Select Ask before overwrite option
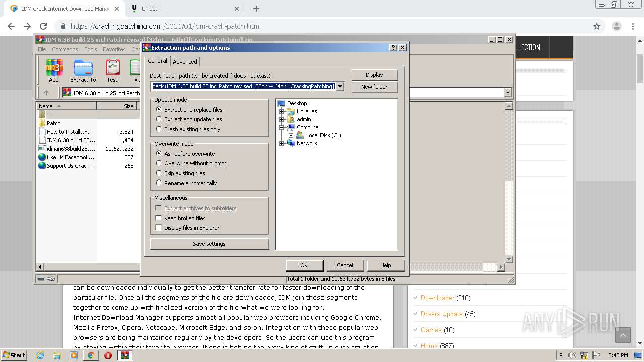 [159, 154]
